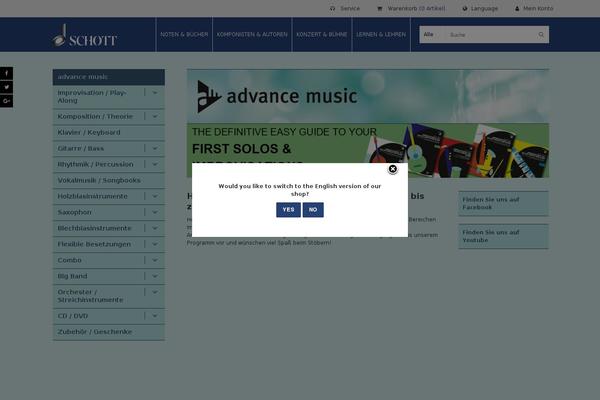Open CD / DVD category
Screen dimensions: 600x400
pyautogui.click(x=73, y=316)
